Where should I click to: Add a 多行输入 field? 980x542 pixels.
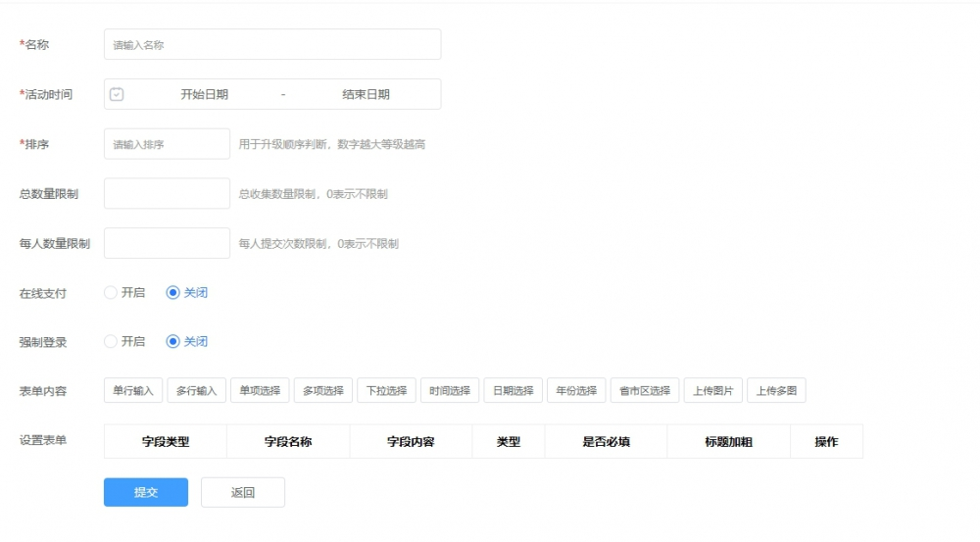(197, 390)
